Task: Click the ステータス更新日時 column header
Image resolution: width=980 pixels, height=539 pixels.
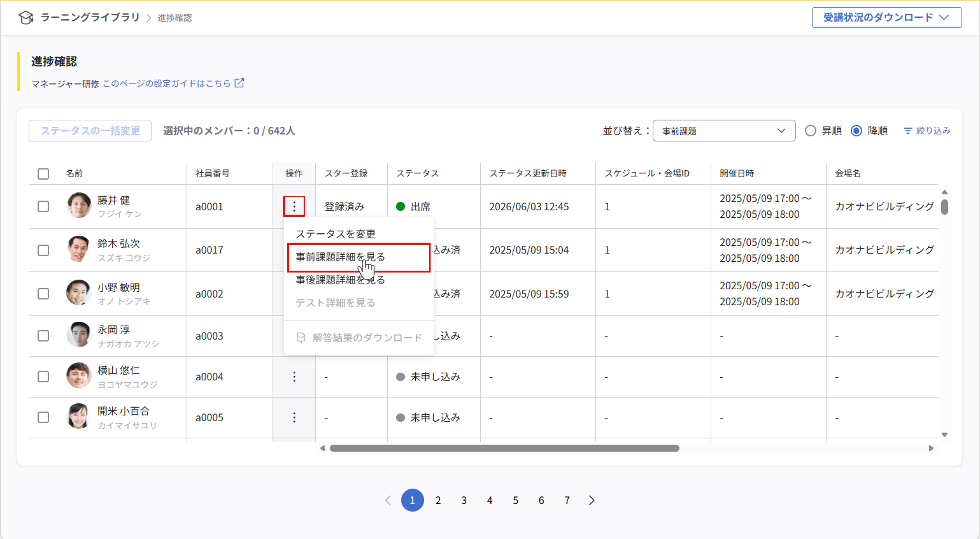Action: coord(528,174)
